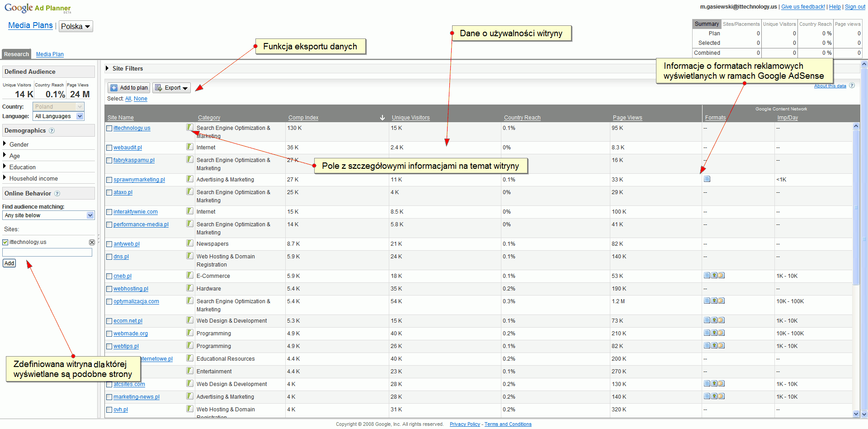Open site details icon for webaudit.pl
The height and width of the screenshot is (429, 868).
[x=190, y=147]
